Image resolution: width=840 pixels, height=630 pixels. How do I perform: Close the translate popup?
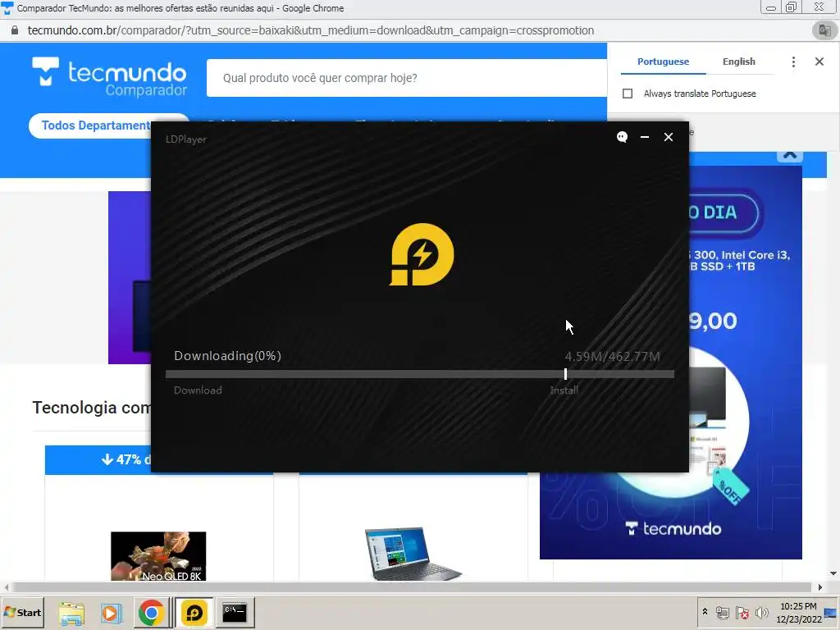(x=819, y=62)
